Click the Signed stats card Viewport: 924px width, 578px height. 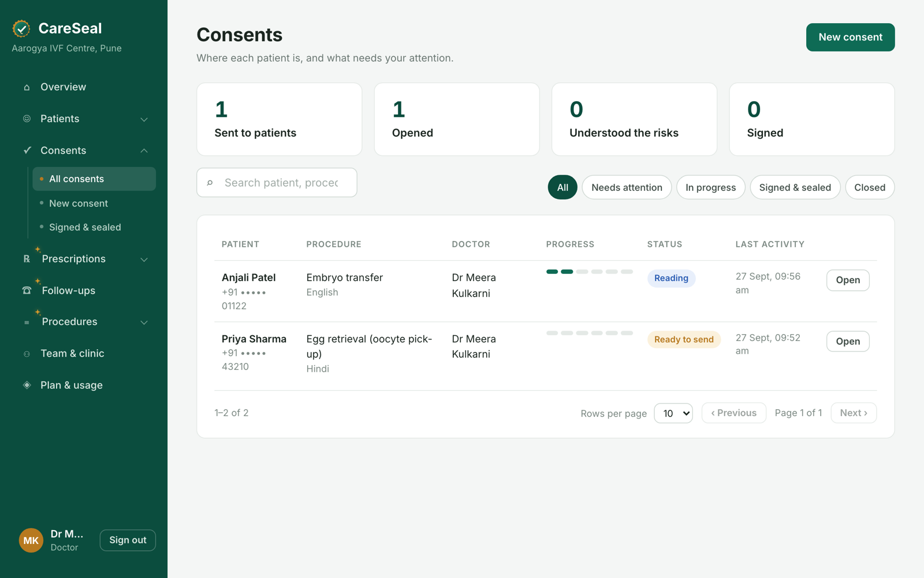click(x=812, y=119)
